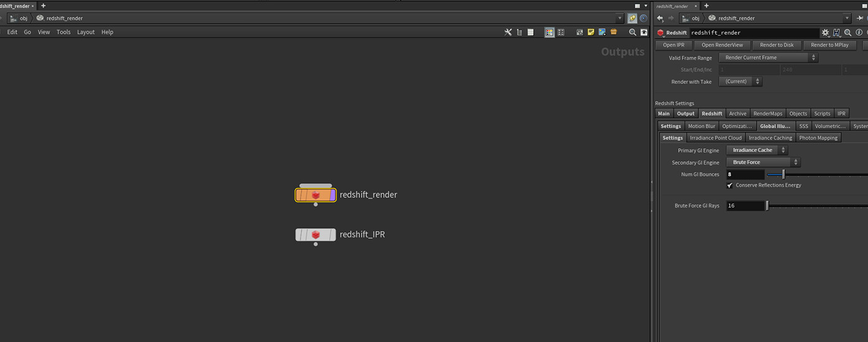Open the Edit menu
This screenshot has height=342, width=868.
[12, 32]
